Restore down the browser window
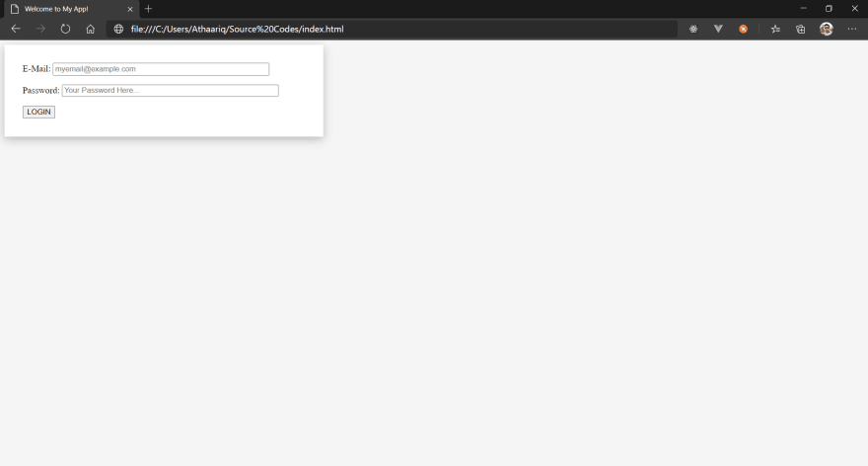 (829, 8)
